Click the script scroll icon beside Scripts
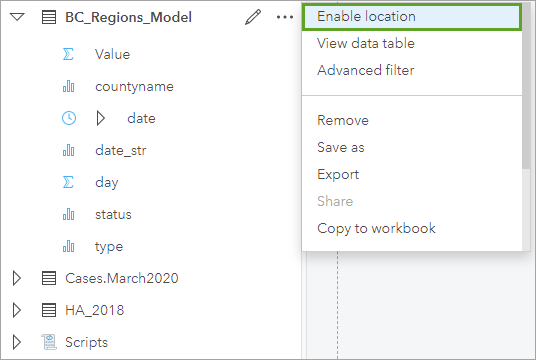The width and height of the screenshot is (536, 360). point(49,342)
